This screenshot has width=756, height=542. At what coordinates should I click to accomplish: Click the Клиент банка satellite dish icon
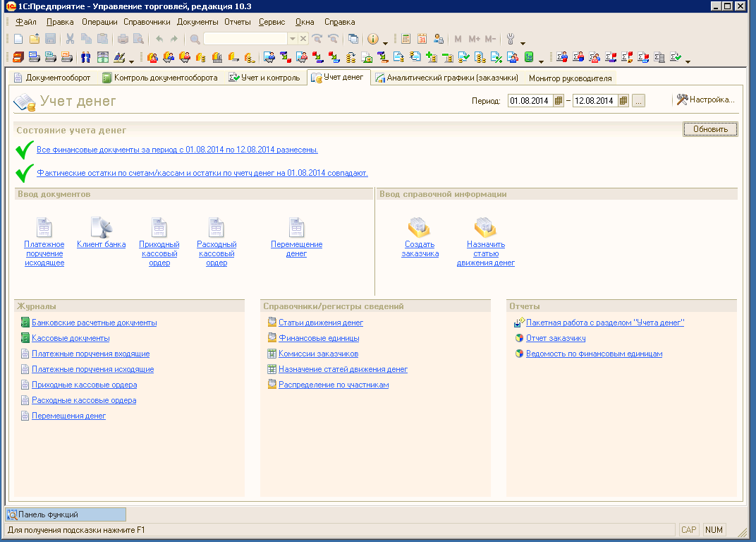pyautogui.click(x=101, y=227)
